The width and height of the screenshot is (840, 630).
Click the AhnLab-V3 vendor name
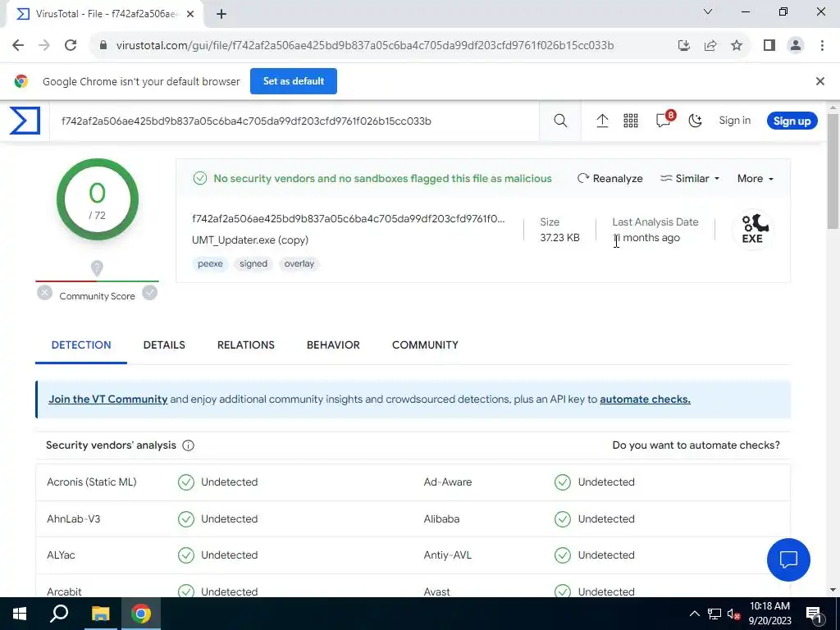pos(73,519)
